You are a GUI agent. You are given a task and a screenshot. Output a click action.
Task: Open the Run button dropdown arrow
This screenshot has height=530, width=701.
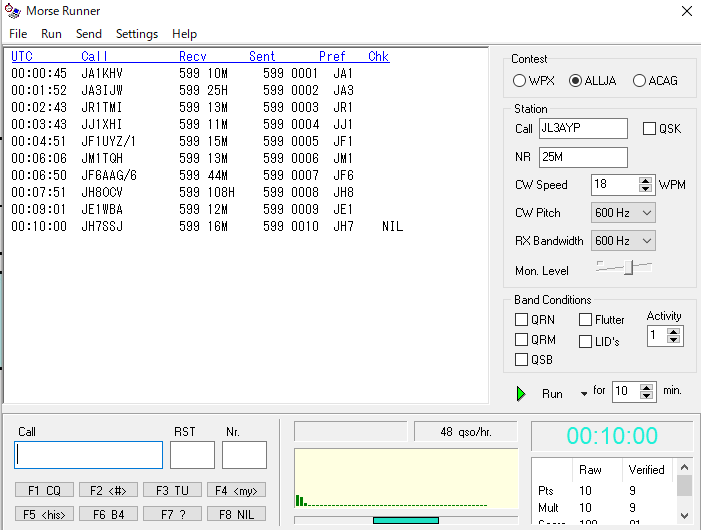point(584,394)
